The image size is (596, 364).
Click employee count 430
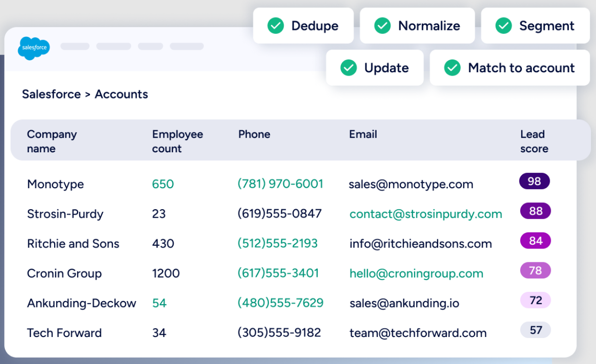(x=163, y=244)
